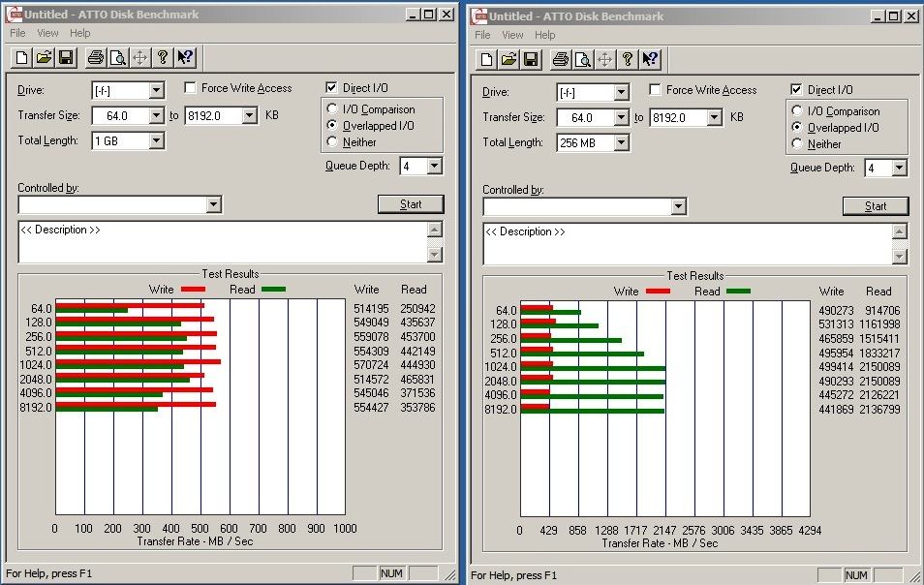Open Drive dropdown in left window
924x585 pixels.
156,91
